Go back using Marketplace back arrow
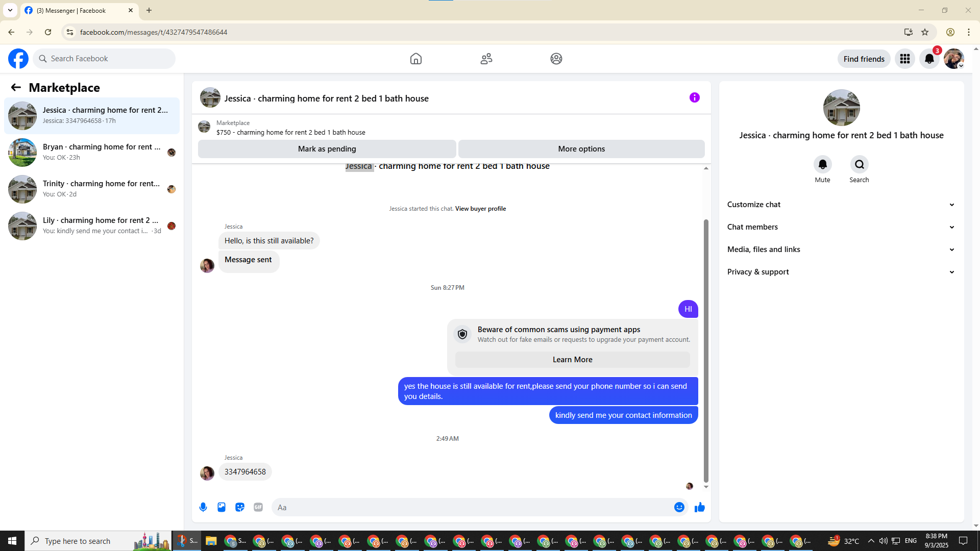The width and height of the screenshot is (980, 551). click(16, 87)
